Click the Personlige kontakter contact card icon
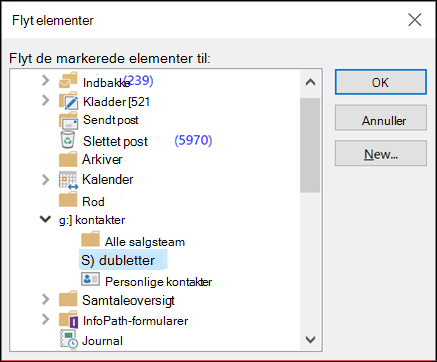Viewport: 437px width, 362px height. coord(90,279)
